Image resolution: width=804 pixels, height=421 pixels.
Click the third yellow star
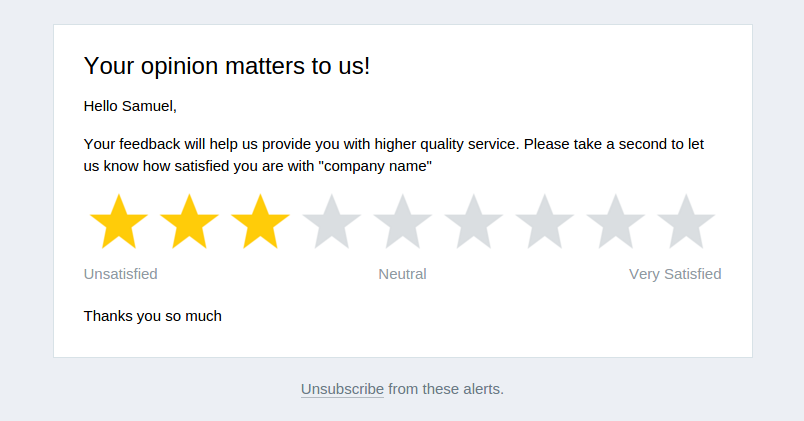(261, 223)
